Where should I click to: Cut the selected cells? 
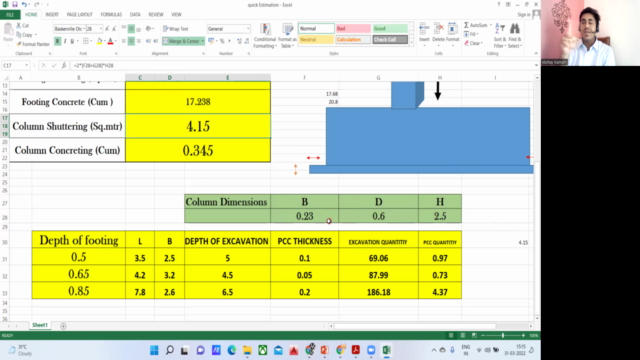point(22,25)
